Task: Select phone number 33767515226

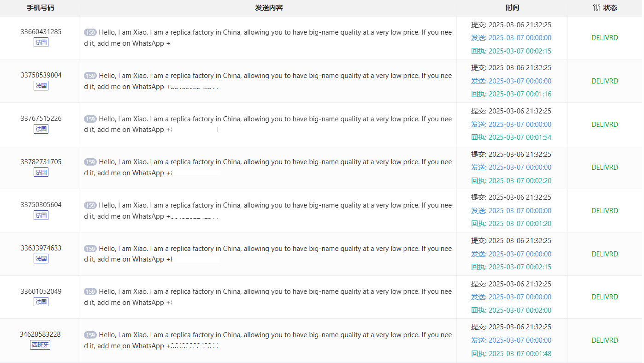Action: (x=41, y=119)
